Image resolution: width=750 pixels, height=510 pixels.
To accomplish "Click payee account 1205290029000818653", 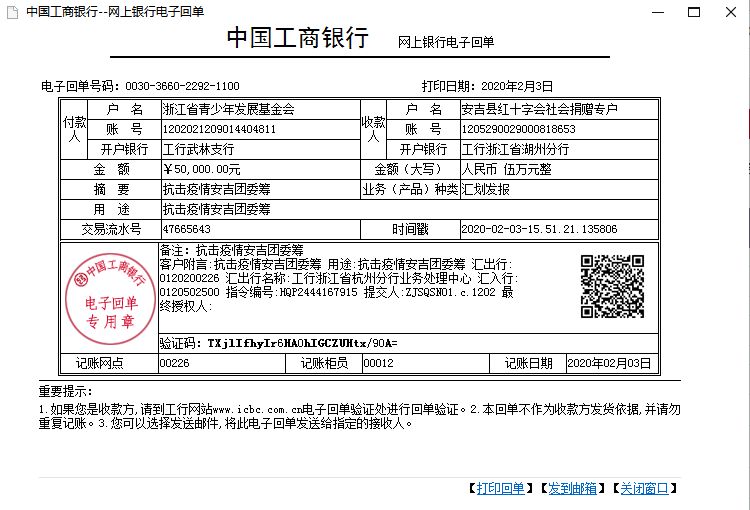I will tap(518, 129).
